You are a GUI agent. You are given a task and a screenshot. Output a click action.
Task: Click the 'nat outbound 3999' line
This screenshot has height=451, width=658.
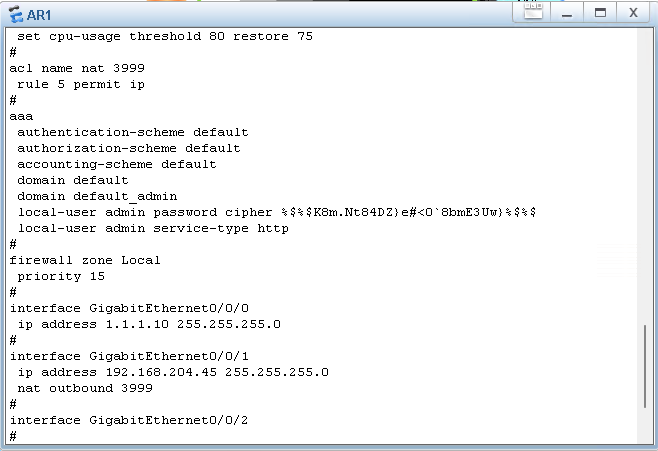click(x=85, y=388)
